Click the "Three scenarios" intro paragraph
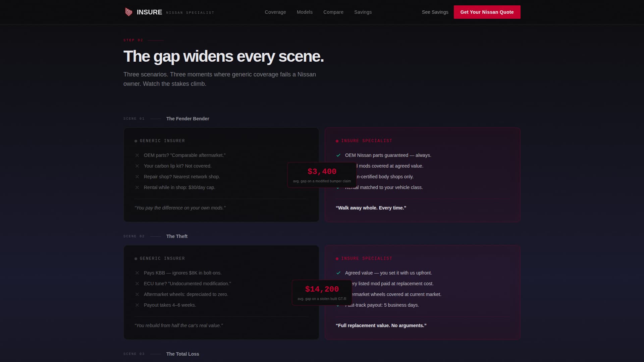 [x=220, y=79]
